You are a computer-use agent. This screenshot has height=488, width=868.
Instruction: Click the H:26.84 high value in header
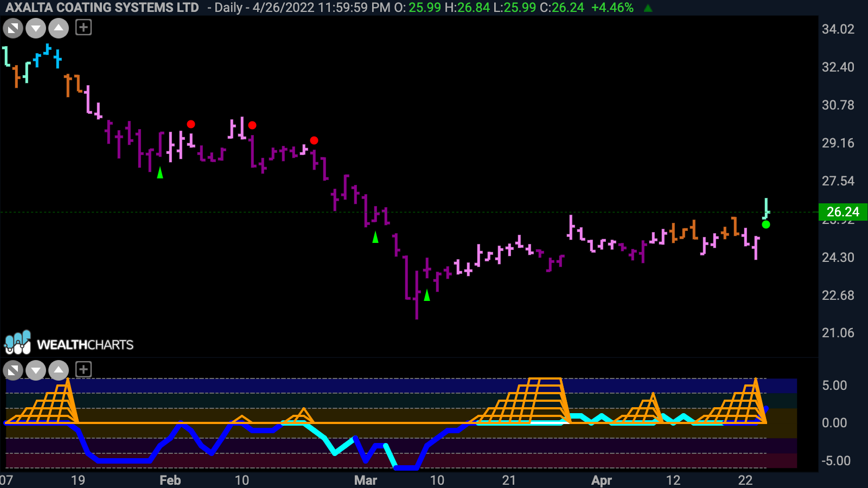click(467, 8)
